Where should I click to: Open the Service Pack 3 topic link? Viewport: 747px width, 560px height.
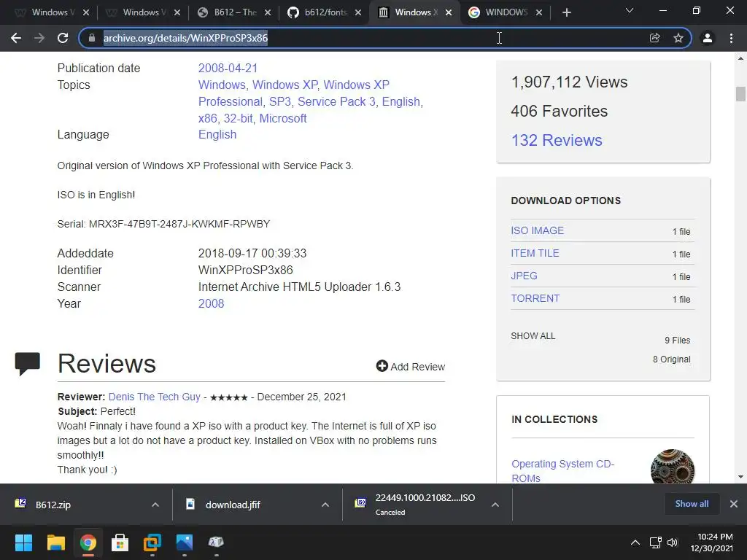[x=336, y=102]
